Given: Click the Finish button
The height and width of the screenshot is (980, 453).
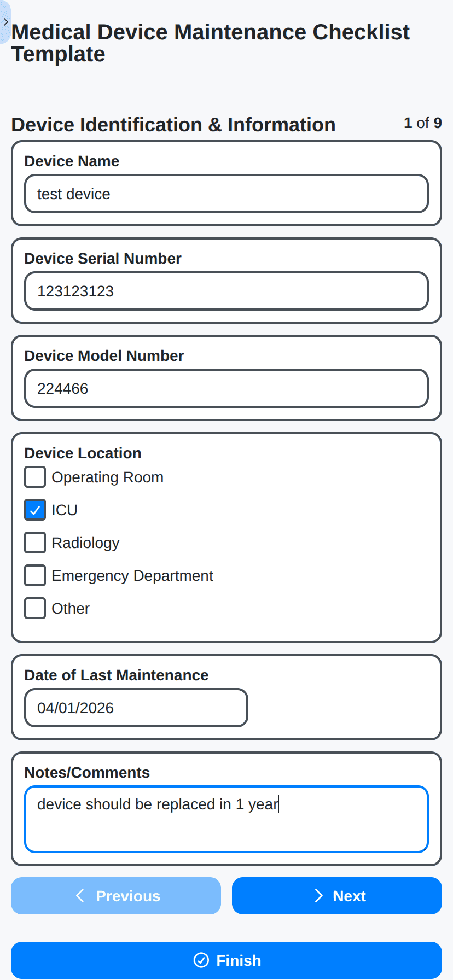Looking at the screenshot, I should 226,960.
